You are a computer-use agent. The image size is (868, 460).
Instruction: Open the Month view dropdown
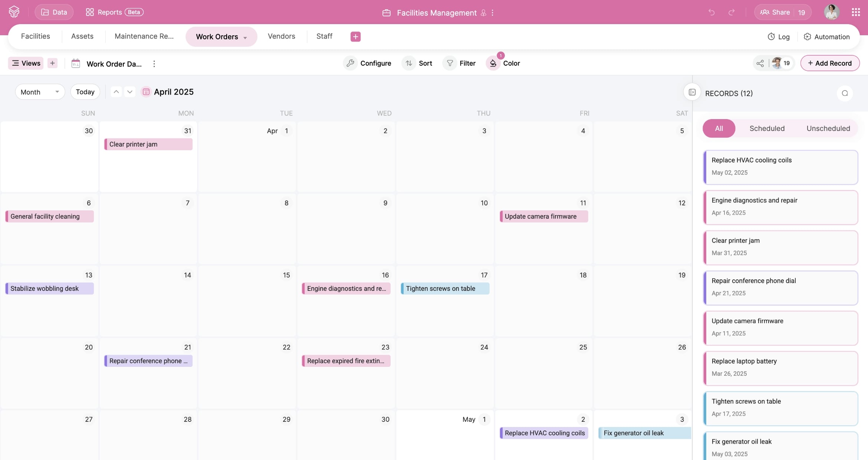click(x=40, y=92)
